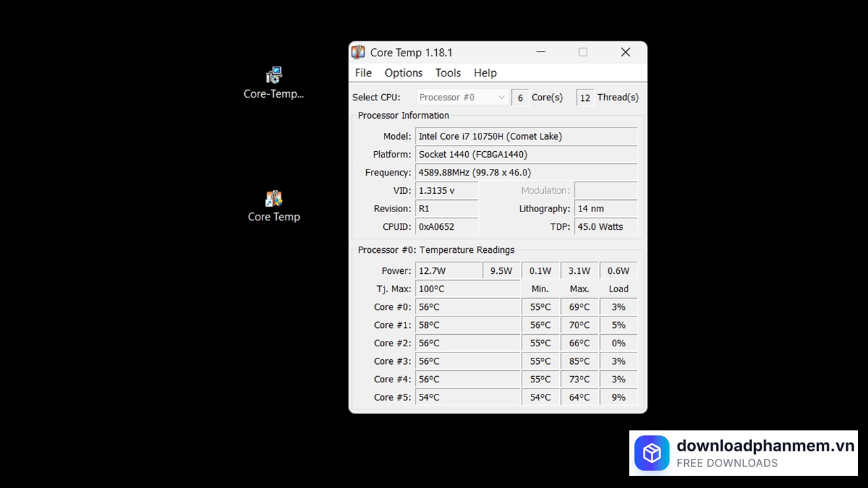Click the VID field showing 1.3135 v
This screenshot has width=868, height=488.
click(x=446, y=190)
